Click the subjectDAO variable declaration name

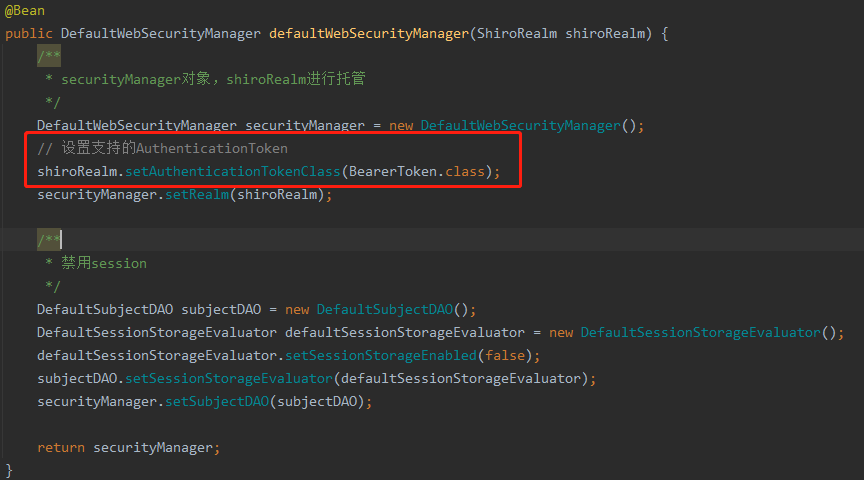221,310
